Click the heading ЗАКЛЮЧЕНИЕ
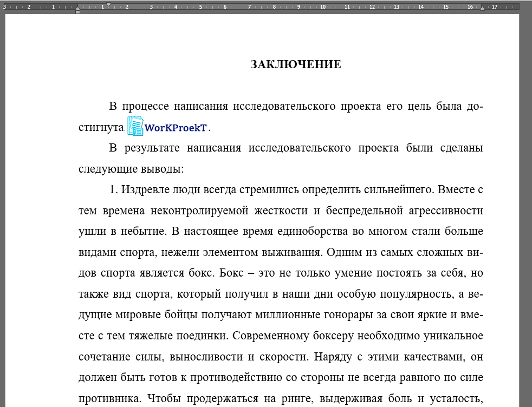 pyautogui.click(x=295, y=64)
